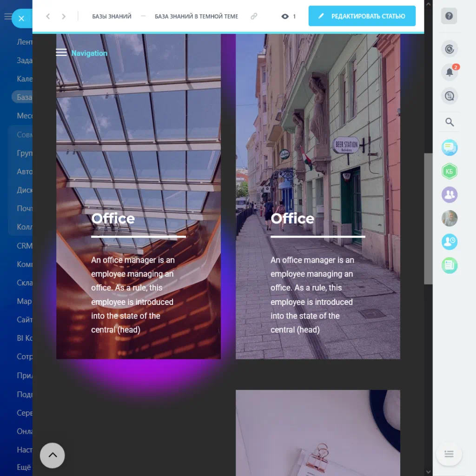This screenshot has height=476, width=476.
Task: Copy article link via chain icon
Action: (254, 16)
